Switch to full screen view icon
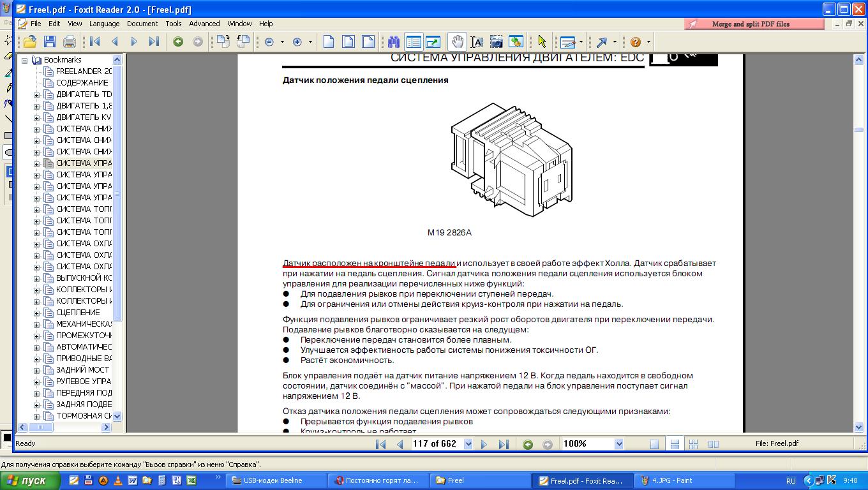 tap(433, 42)
